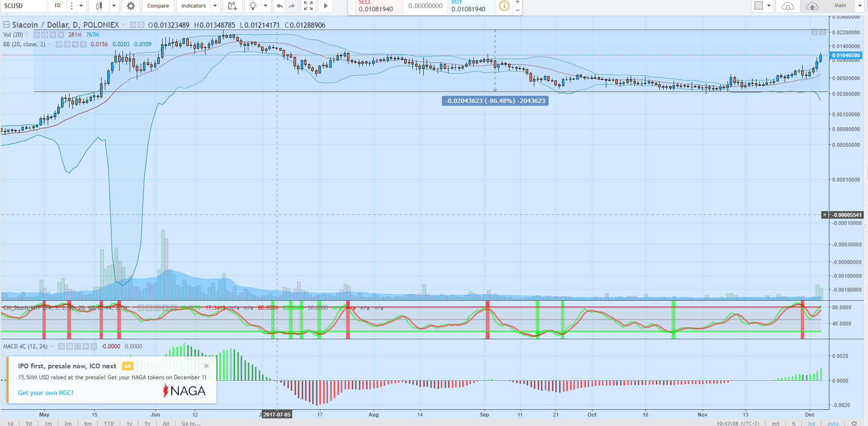Enter fullscreen mode
This screenshot has height=426, width=868.
tap(308, 6)
